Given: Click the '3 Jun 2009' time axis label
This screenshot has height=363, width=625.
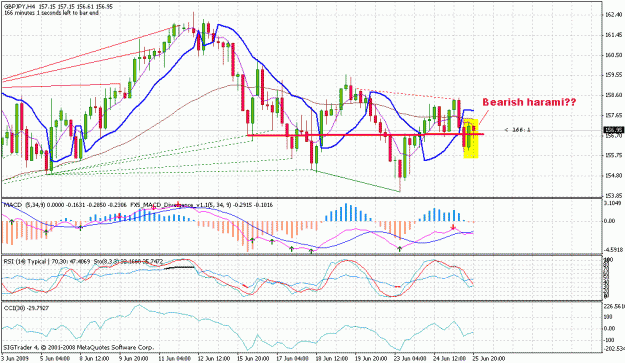Looking at the screenshot, I should 14,358.
